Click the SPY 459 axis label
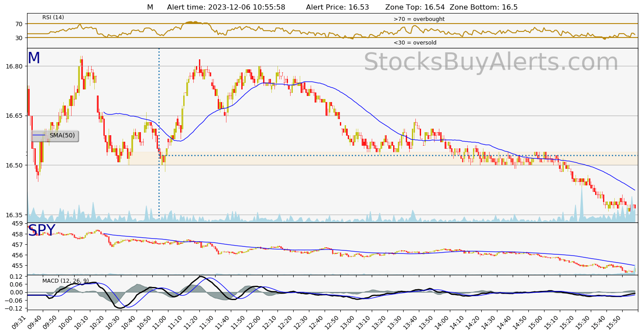 (17, 224)
